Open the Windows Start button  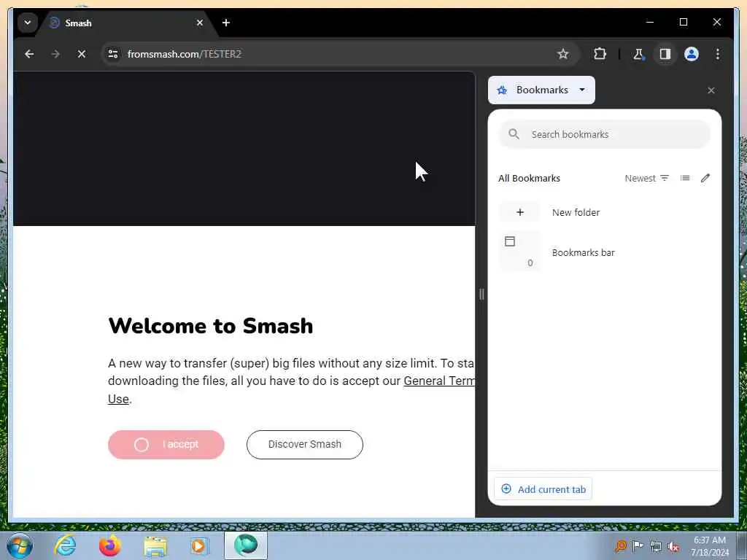tap(20, 545)
